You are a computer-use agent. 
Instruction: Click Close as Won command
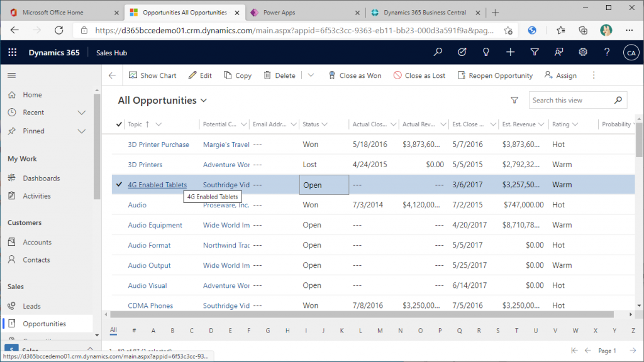tap(355, 75)
